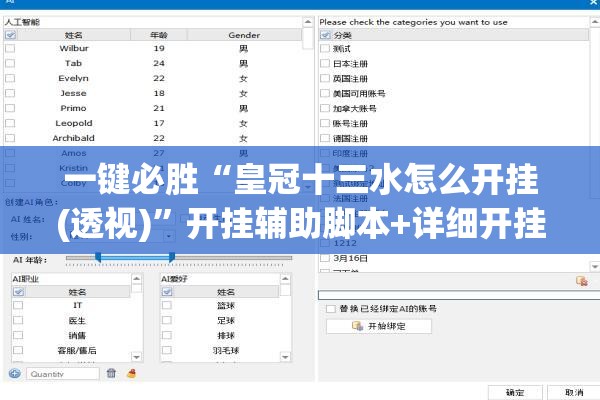600x400 pixels.
Task: Click the name Archibald in the list
Action: click(73, 138)
